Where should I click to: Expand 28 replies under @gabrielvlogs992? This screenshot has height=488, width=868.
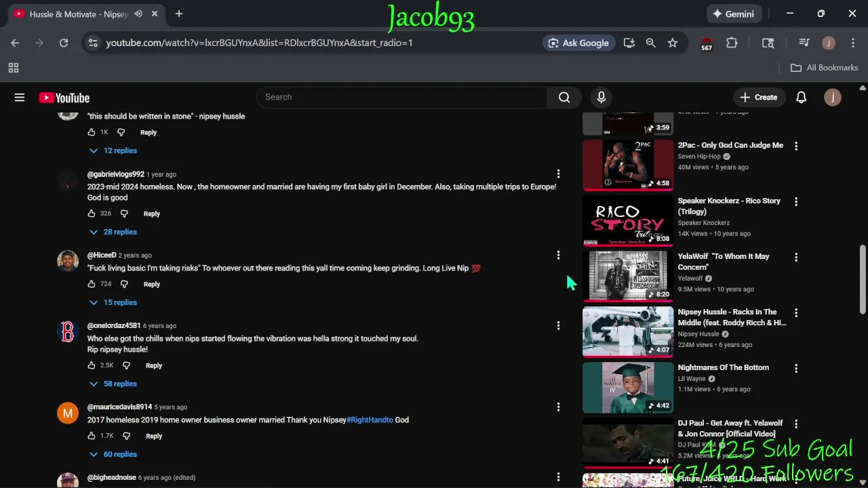coord(113,232)
